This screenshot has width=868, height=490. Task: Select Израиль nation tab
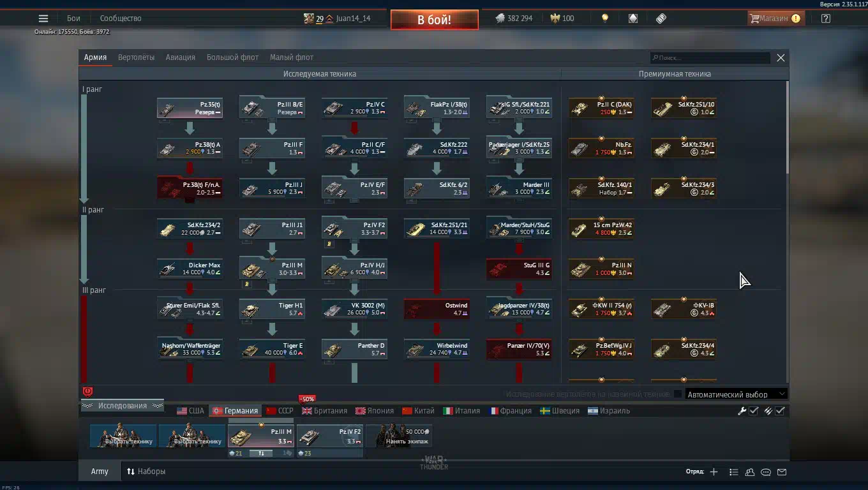[x=609, y=411]
